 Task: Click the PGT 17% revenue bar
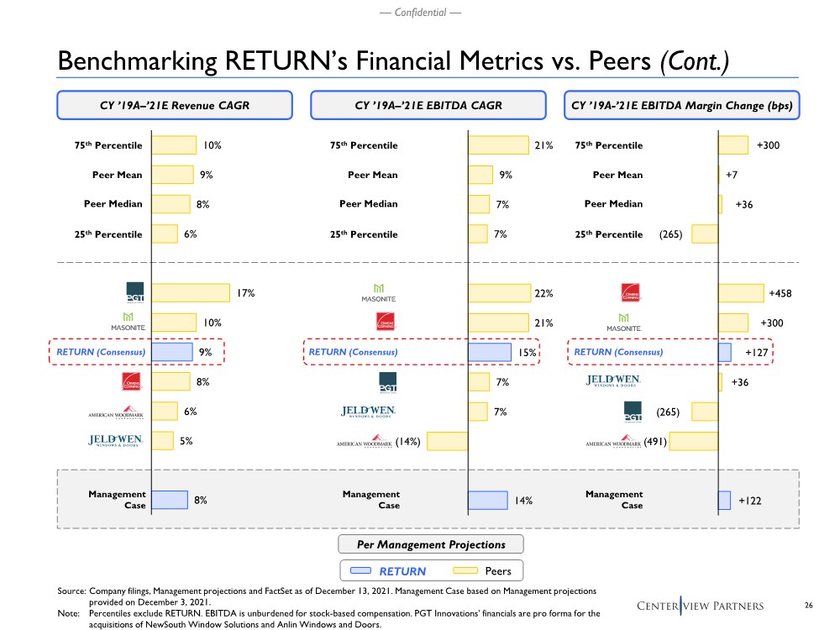tap(190, 292)
